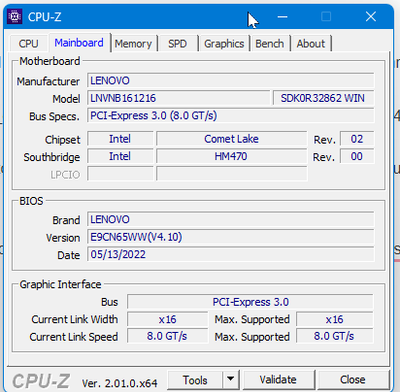Click the Southbridge vendor Intel field
Viewport: 400px width, 392px height.
tap(120, 156)
